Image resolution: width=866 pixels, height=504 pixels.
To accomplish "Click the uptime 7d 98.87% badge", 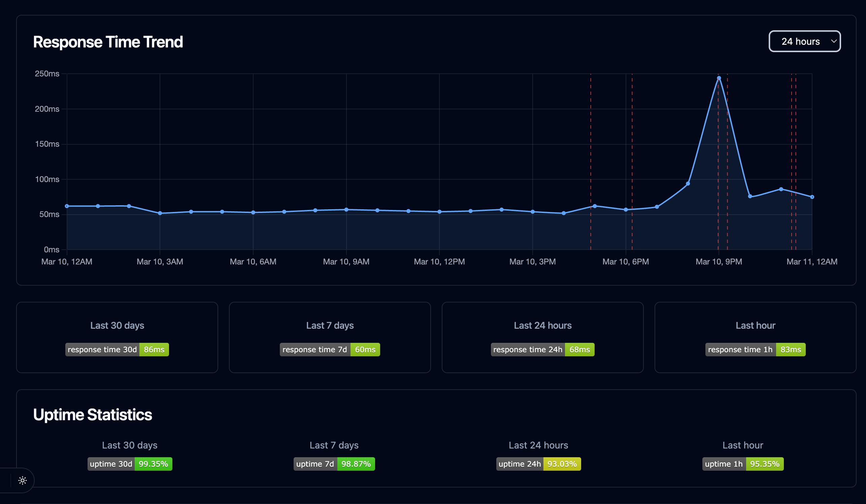I will tap(334, 464).
